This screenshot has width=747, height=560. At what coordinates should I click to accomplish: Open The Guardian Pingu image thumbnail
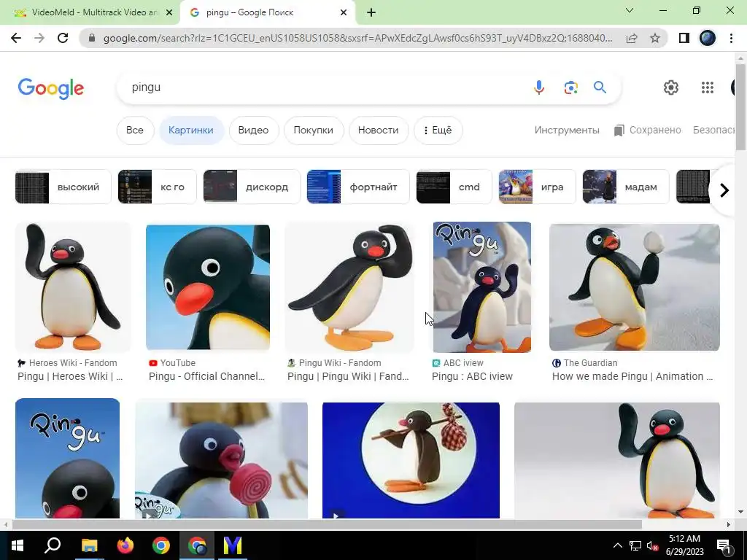pyautogui.click(x=634, y=287)
